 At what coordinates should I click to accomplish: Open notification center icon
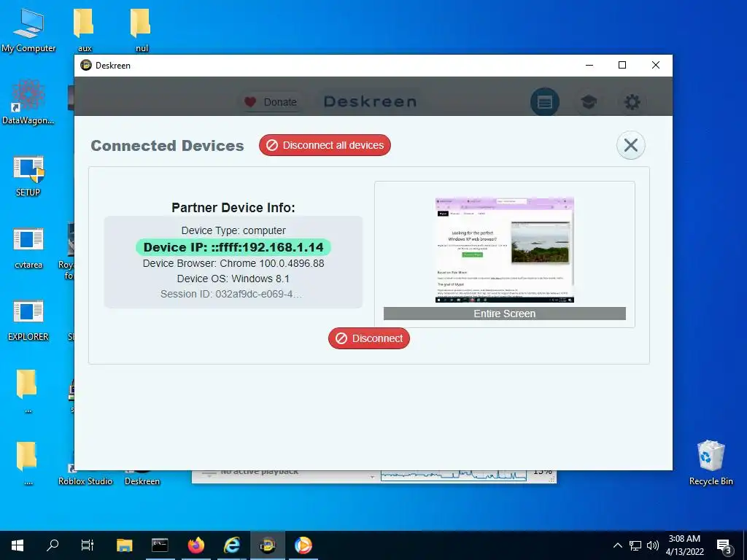(724, 546)
